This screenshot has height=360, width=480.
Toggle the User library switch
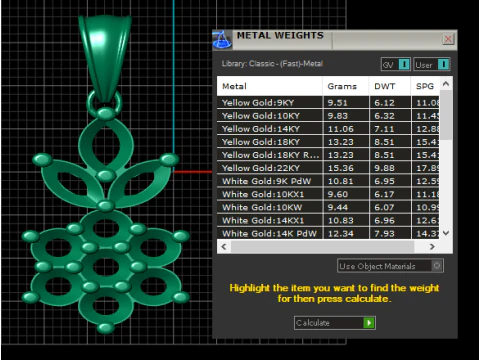432,64
